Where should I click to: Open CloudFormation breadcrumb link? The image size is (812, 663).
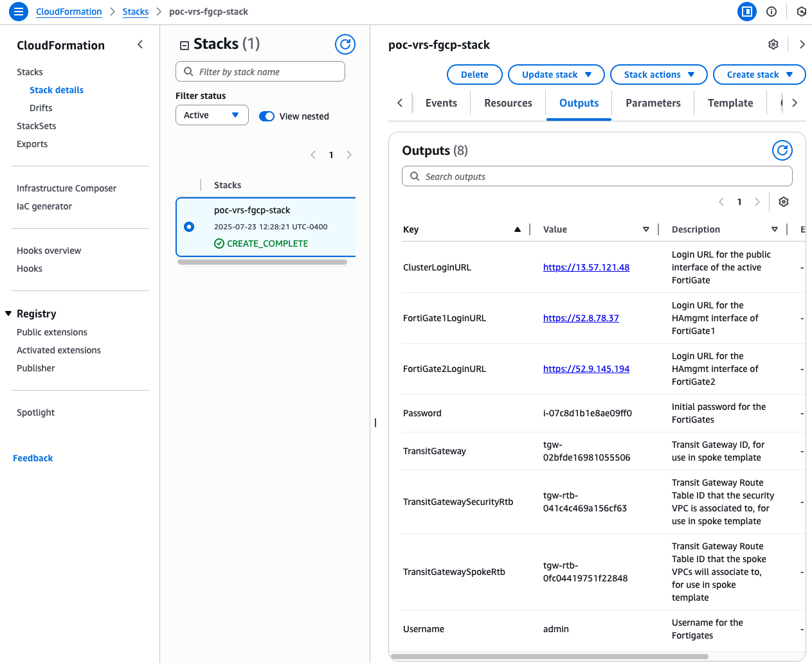coord(69,12)
